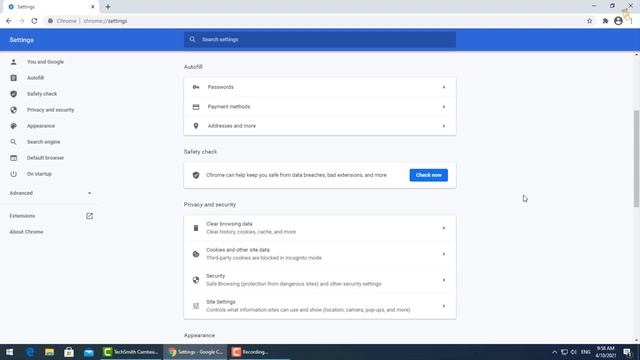Bookmark this page with the star icon
This screenshot has height=360, width=640.
[x=589, y=21]
